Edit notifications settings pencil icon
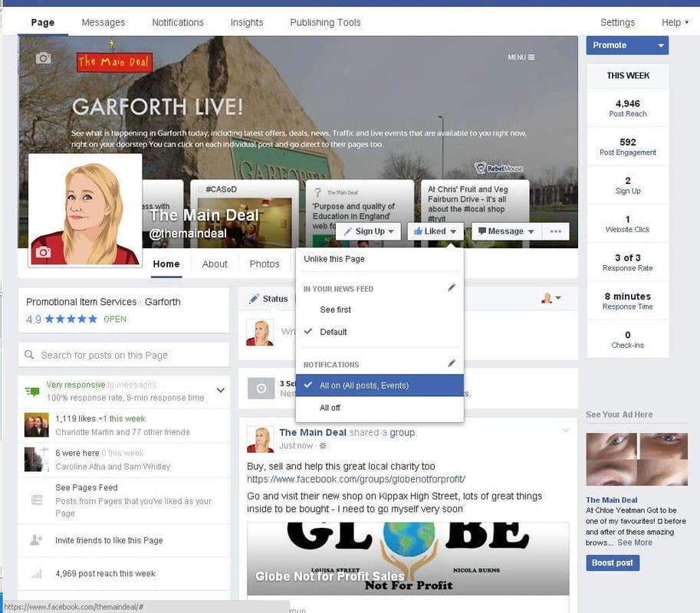Screen dimensions: 700x613 pos(452,364)
